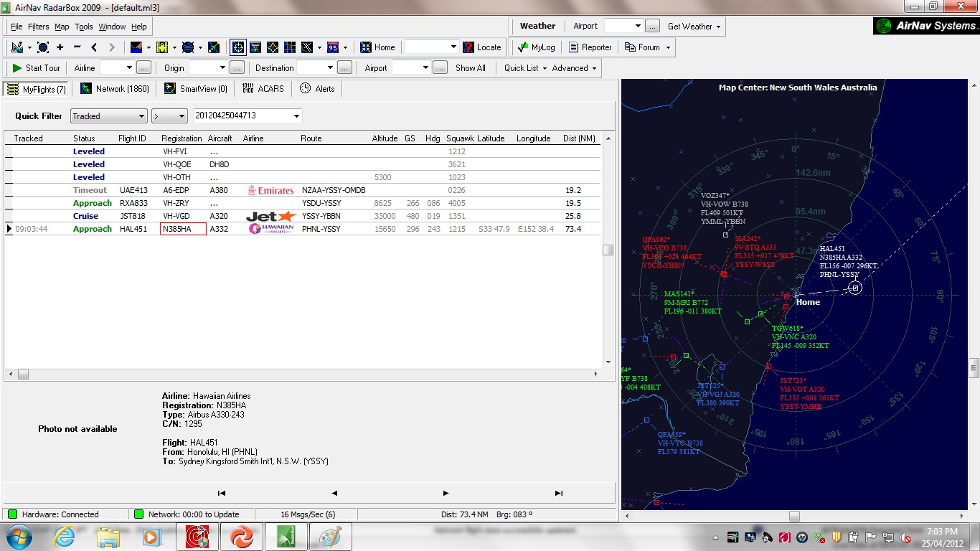Switch to the ACARS tab
The width and height of the screenshot is (980, 551).
[263, 89]
